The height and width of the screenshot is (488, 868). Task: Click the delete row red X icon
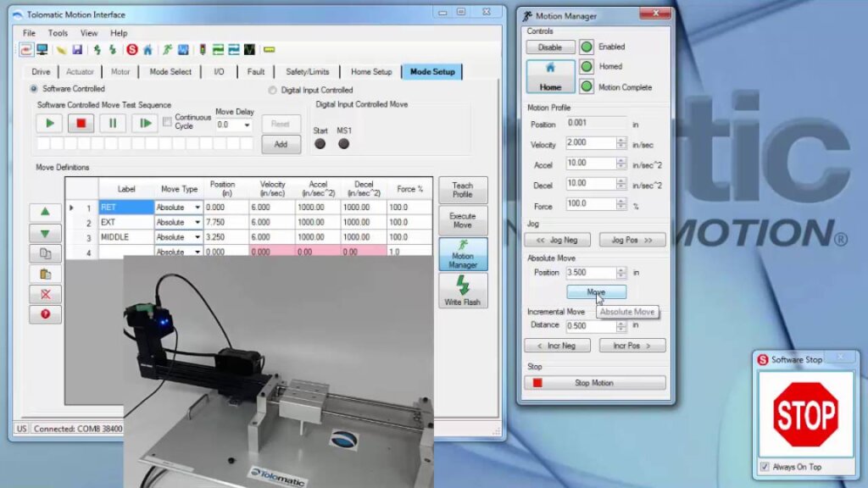45,294
